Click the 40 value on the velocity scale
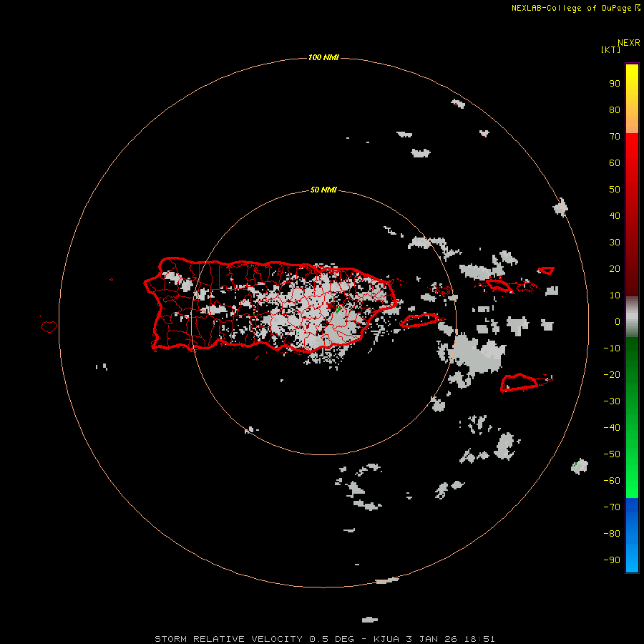This screenshot has height=644, width=644. (x=615, y=215)
